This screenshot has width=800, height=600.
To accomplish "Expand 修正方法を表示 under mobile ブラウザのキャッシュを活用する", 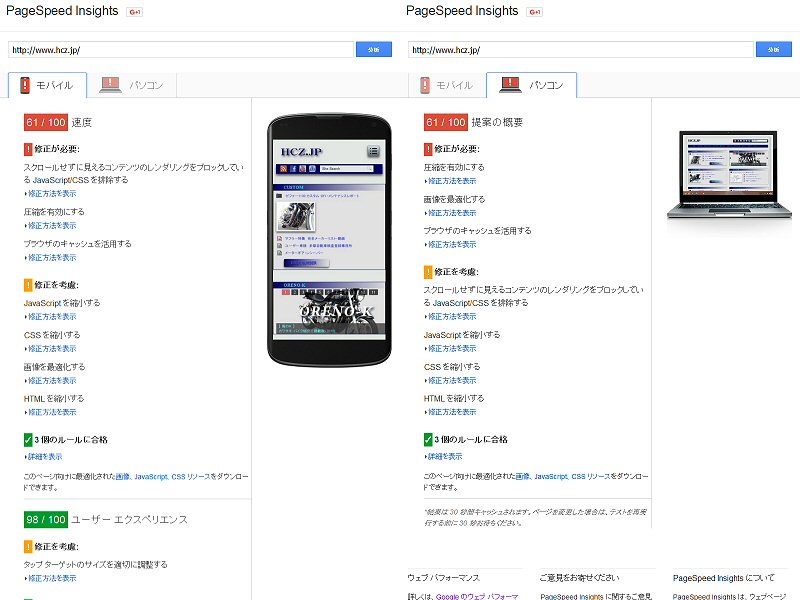I will pyautogui.click(x=52, y=258).
